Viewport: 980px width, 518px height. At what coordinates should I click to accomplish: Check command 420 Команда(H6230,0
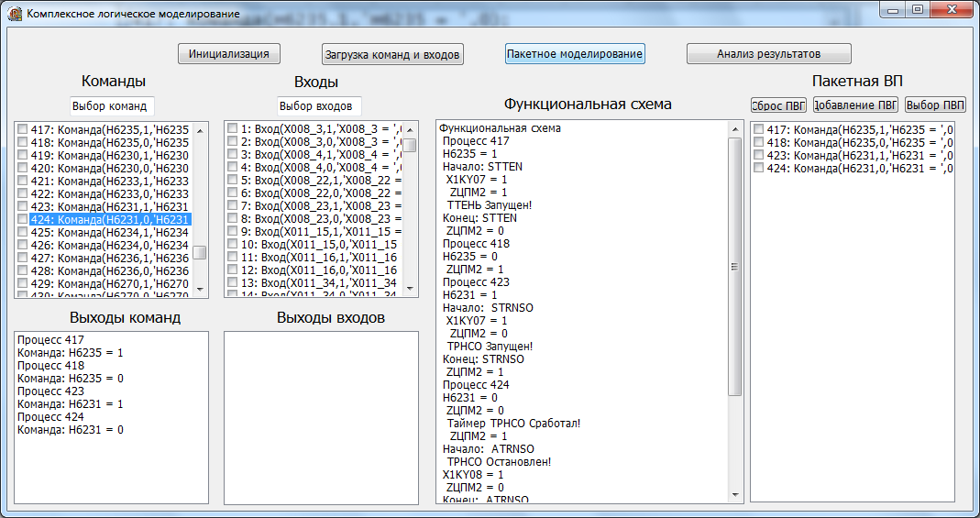tap(23, 168)
